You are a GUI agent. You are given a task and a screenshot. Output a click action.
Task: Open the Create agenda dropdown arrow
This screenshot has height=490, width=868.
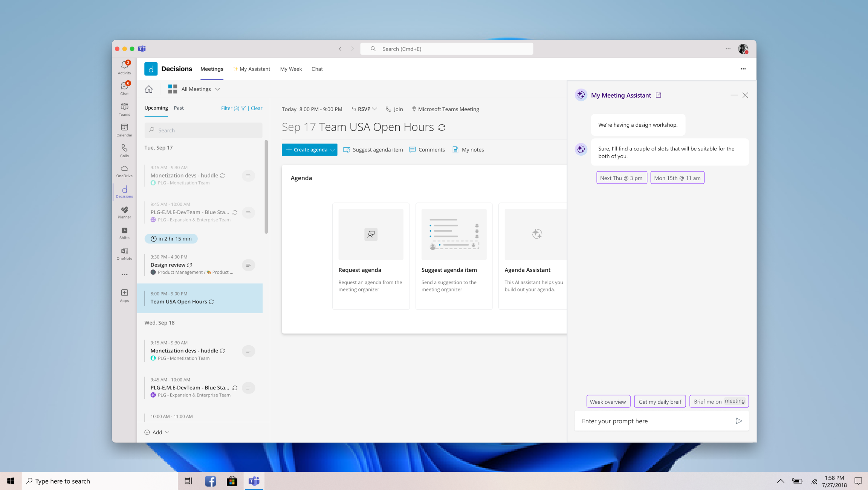point(332,150)
